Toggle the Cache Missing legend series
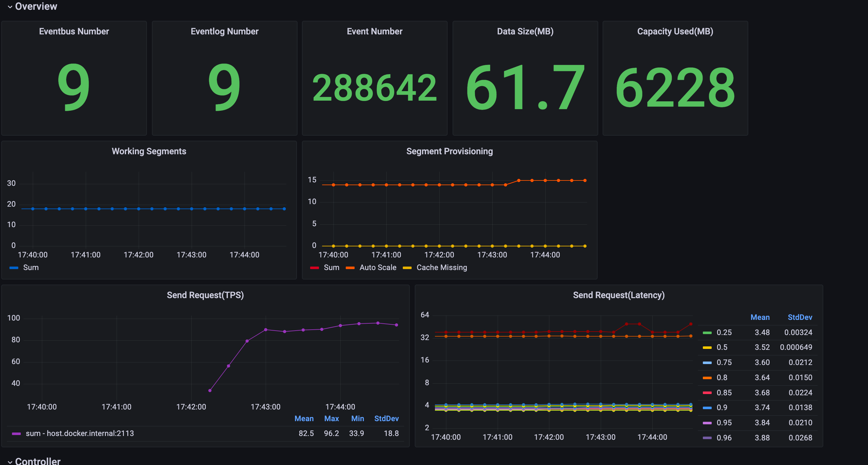The width and height of the screenshot is (868, 465). (x=442, y=268)
